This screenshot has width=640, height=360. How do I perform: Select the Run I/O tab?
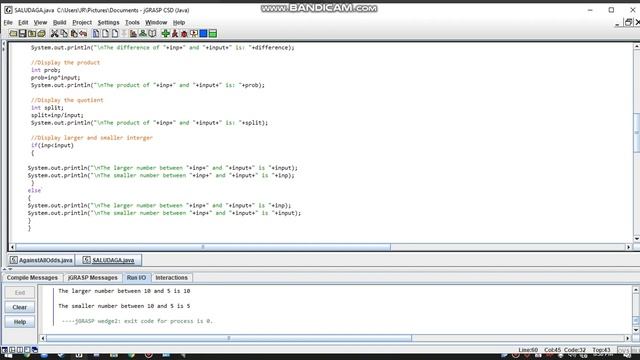tap(136, 278)
